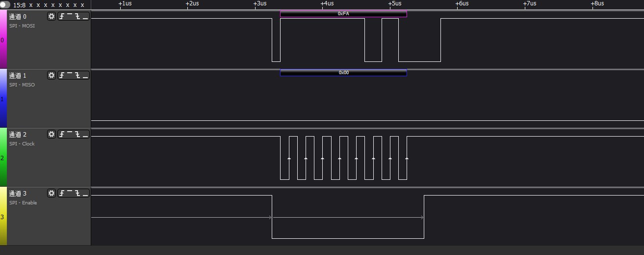This screenshot has width=644, height=255.
Task: Click the magenta color strip of channel 0
Action: [3, 39]
